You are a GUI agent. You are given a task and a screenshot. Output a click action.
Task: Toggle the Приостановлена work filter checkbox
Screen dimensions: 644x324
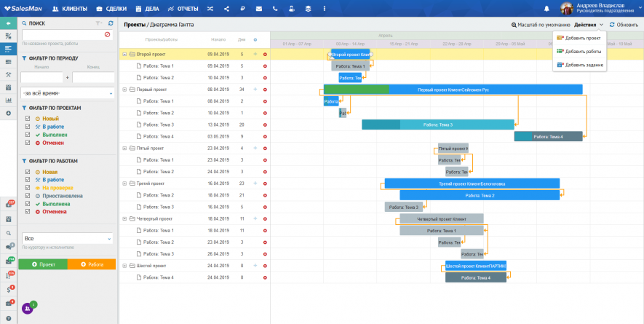(x=28, y=196)
